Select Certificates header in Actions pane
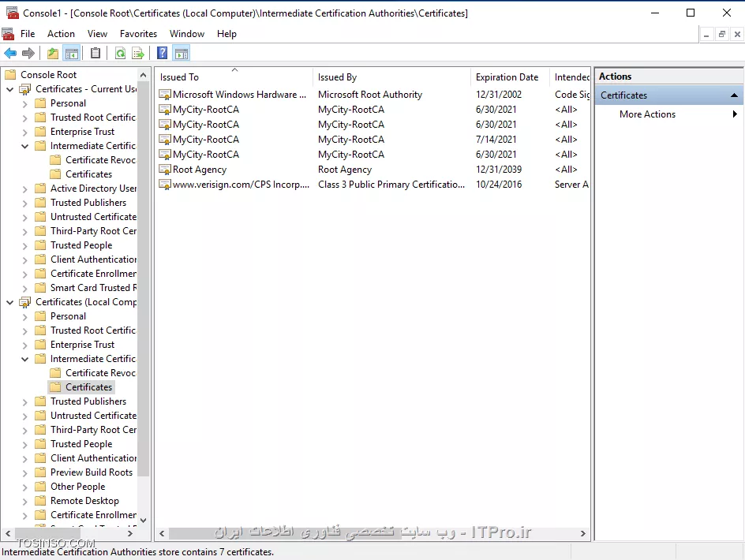Screen dimensions: 745x560 point(669,95)
